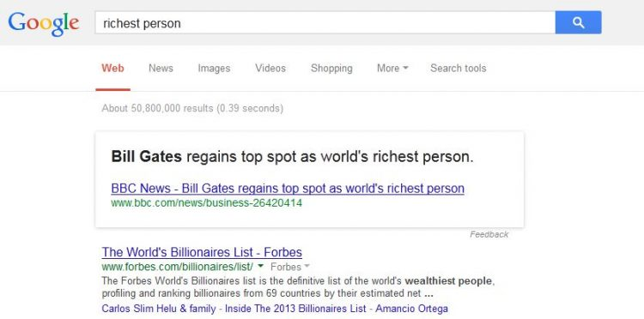Click the forbes.com/billionaires/list URL text
This screenshot has height=319, width=644.
coord(178,267)
